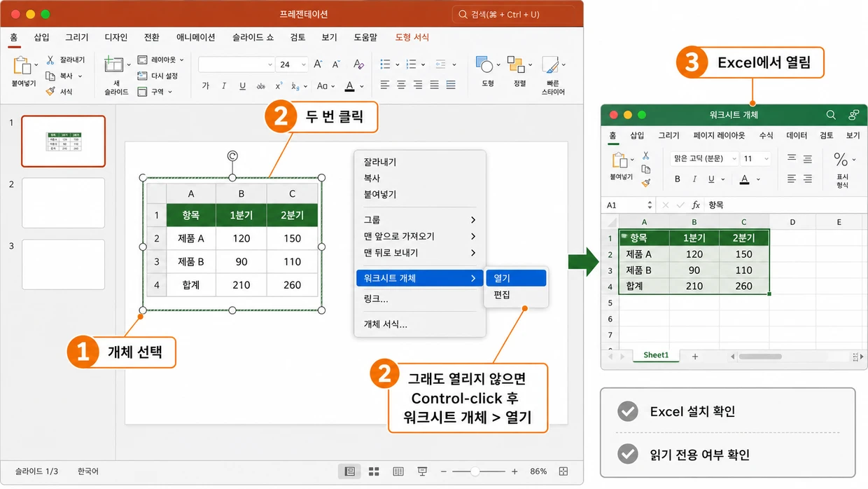
Task: Choose Worksheet Object (워크시트 개체) menu item
Action: pos(419,278)
